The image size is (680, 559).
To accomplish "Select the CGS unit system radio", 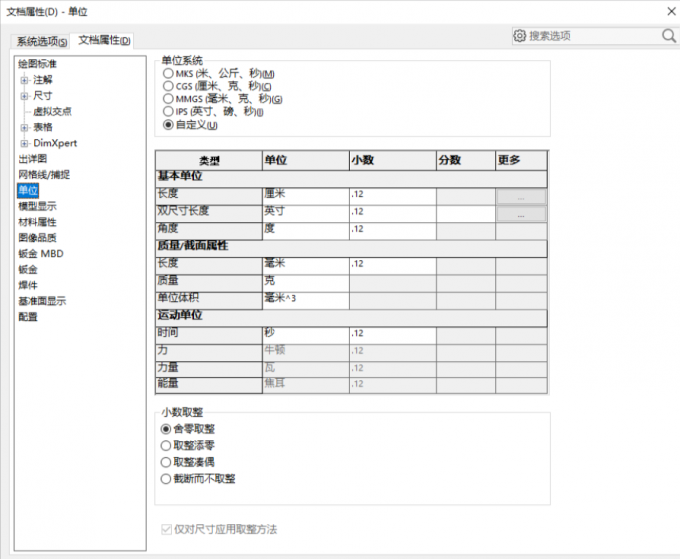I will pos(168,86).
